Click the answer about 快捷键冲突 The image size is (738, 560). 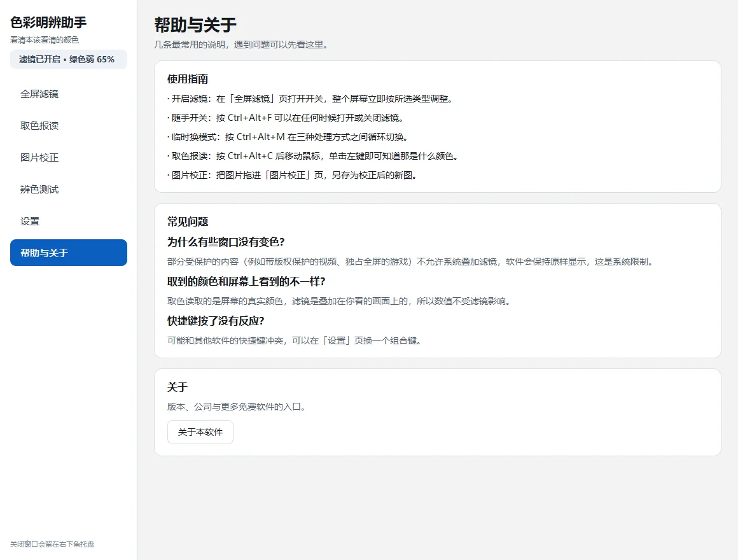[295, 340]
